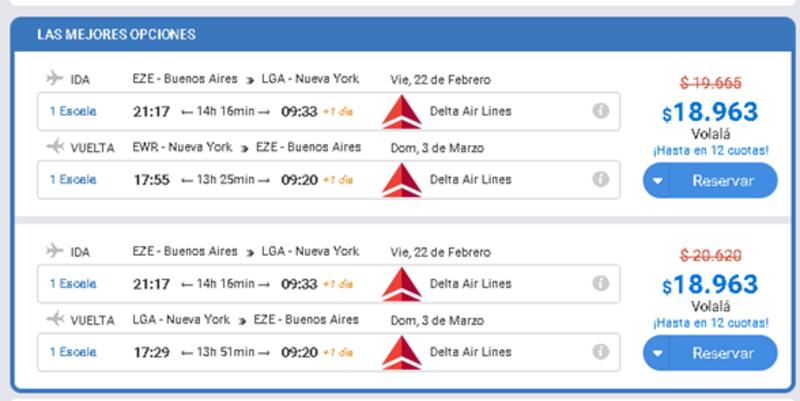Click Delta logo on first option's outbound flight

tap(401, 111)
